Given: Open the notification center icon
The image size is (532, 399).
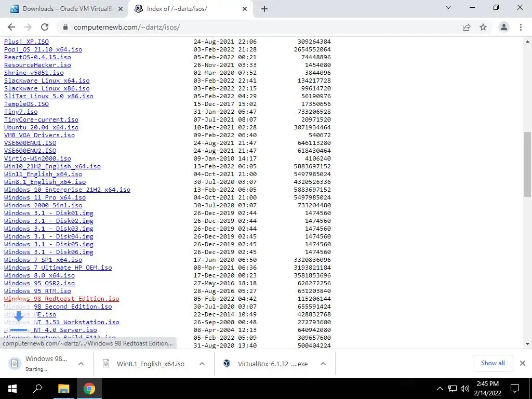Looking at the screenshot, I should pos(515,389).
